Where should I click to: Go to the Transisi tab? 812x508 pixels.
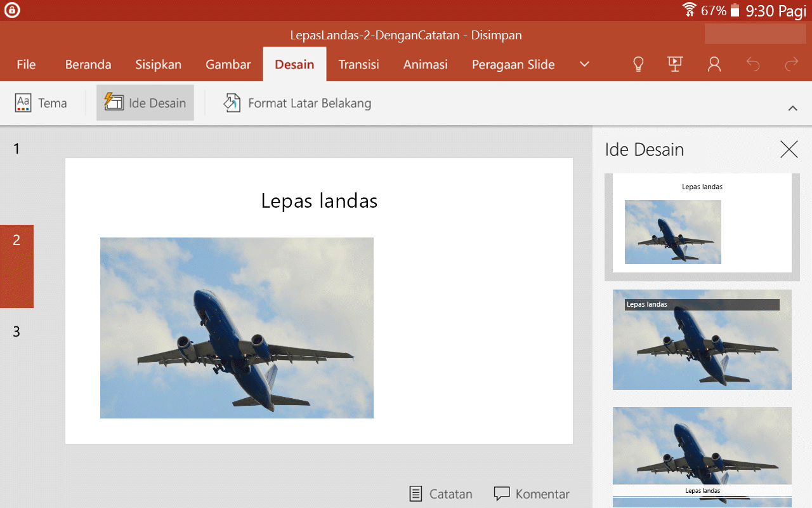point(358,64)
